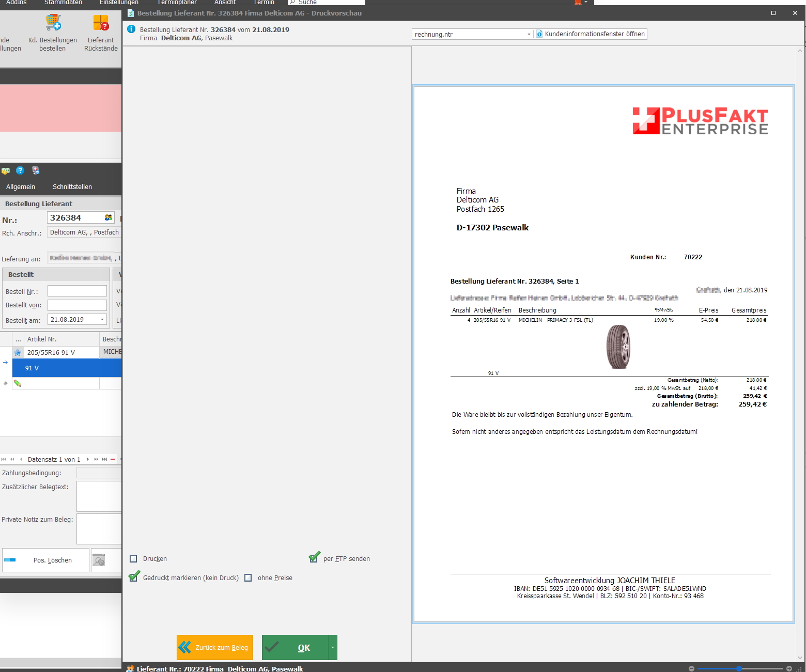Toggle per FTP senden checkbox
806x672 pixels.
(x=314, y=557)
